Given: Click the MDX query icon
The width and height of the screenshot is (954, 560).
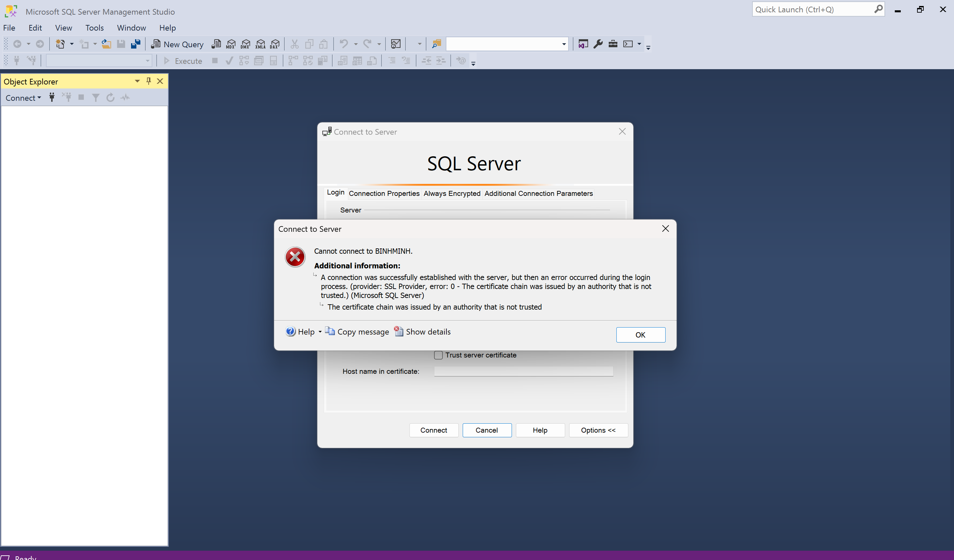Looking at the screenshot, I should (231, 44).
